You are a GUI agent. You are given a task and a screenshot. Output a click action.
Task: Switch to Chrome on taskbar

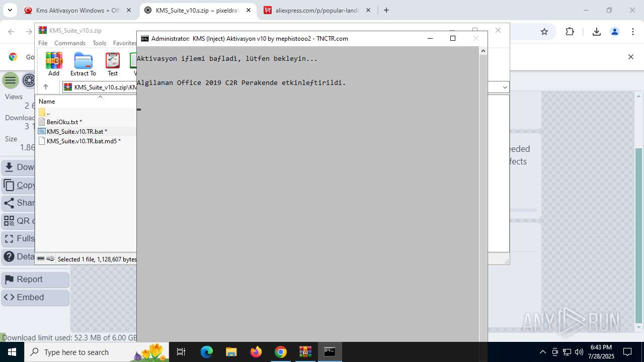tap(281, 352)
